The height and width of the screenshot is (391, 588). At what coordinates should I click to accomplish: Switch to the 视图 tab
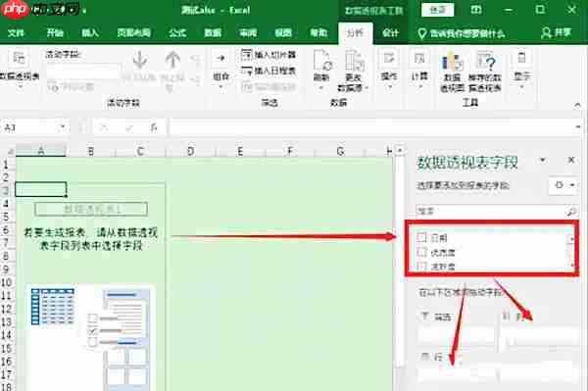tap(283, 33)
